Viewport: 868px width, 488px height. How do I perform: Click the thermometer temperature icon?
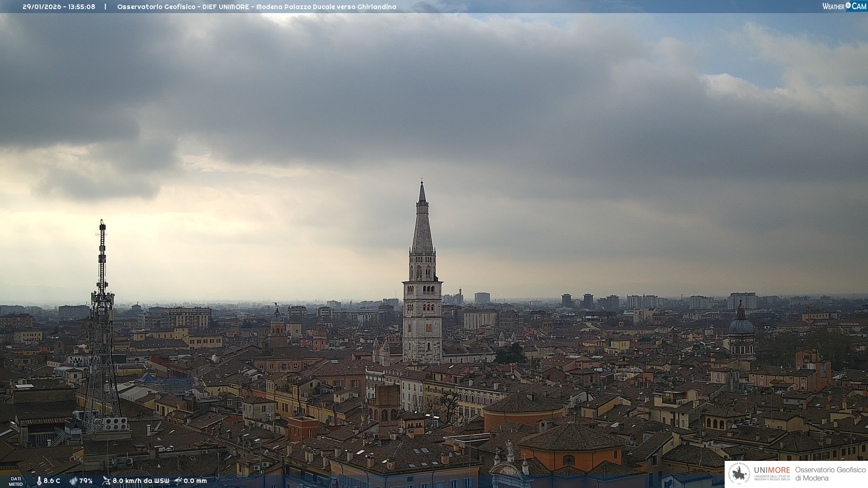click(39, 481)
